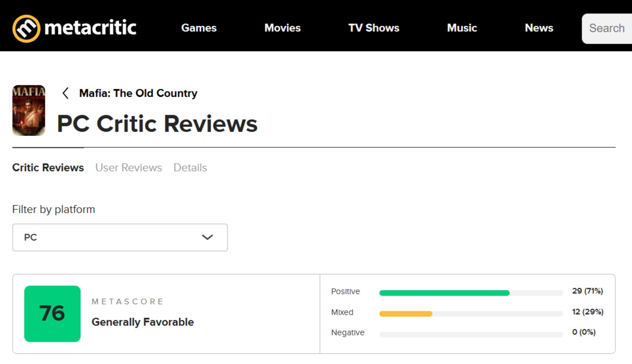Open the TV Shows menu
Screen dimensions: 632x364
coord(374,28)
